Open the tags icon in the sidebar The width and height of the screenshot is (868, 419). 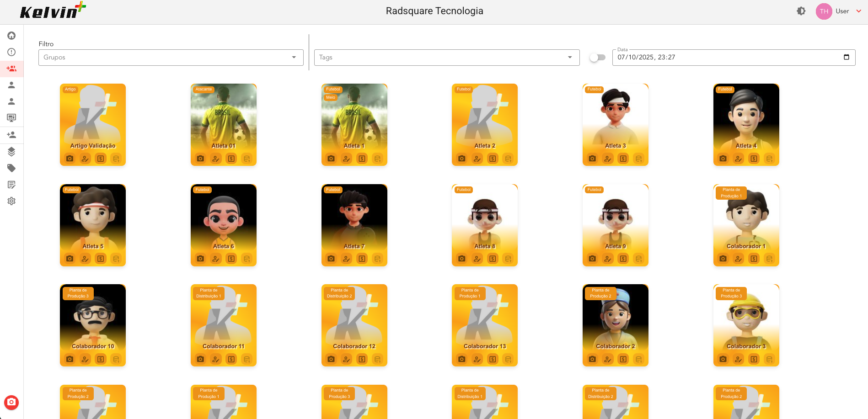11,168
